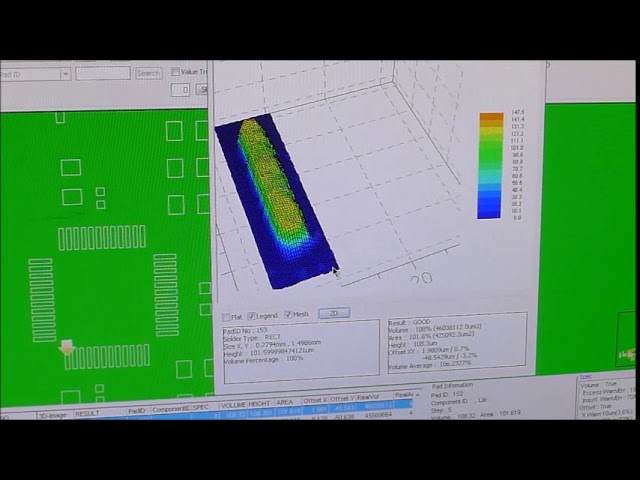Toggle the Value Tr... checkbox

click(176, 72)
